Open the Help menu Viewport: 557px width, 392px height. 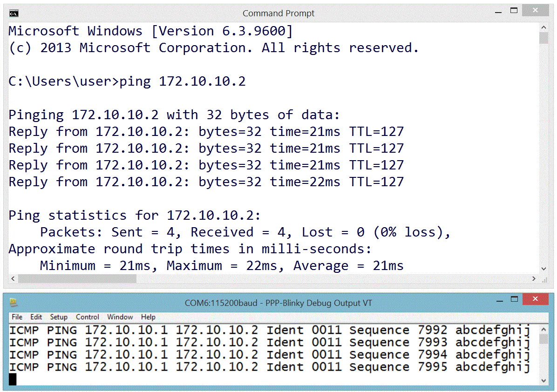(148, 317)
